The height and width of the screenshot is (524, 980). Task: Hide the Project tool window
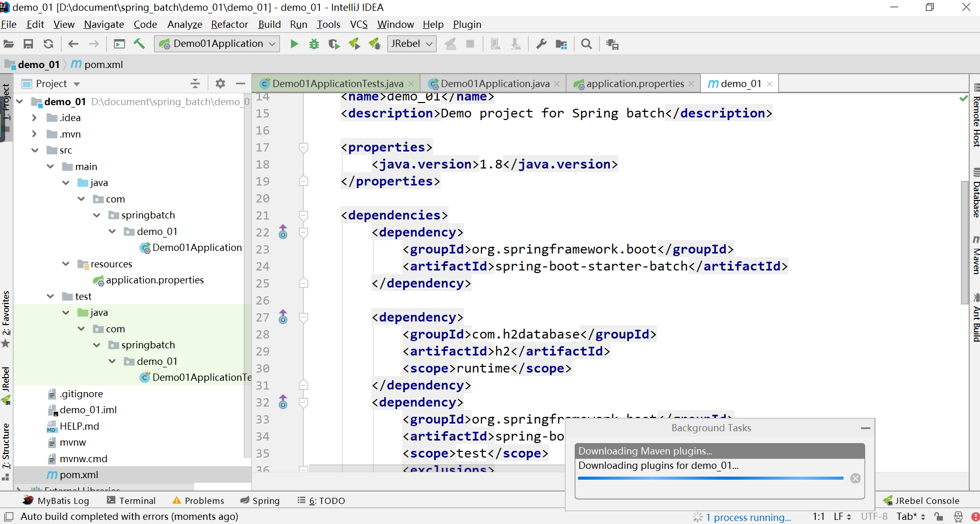point(240,83)
